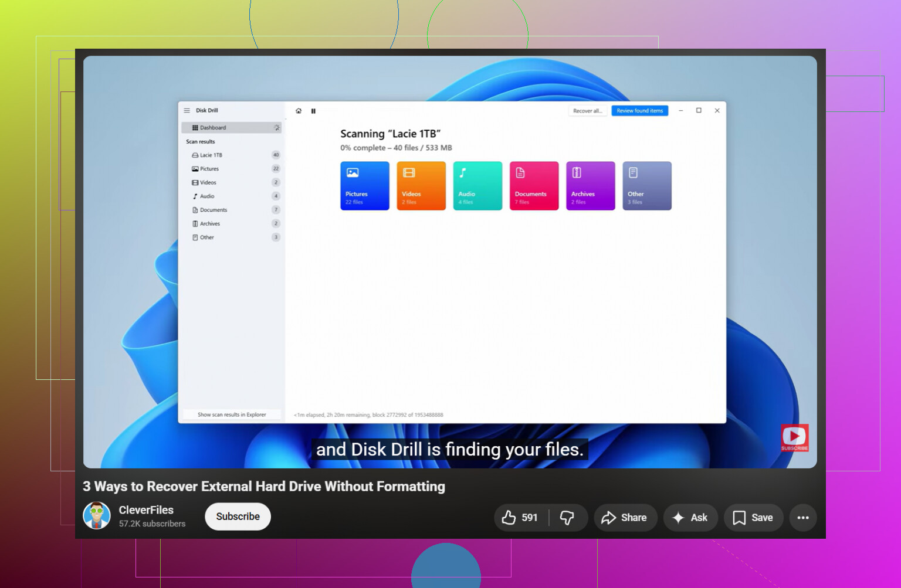Select Dashboard in the sidebar
901x588 pixels.
[231, 128]
